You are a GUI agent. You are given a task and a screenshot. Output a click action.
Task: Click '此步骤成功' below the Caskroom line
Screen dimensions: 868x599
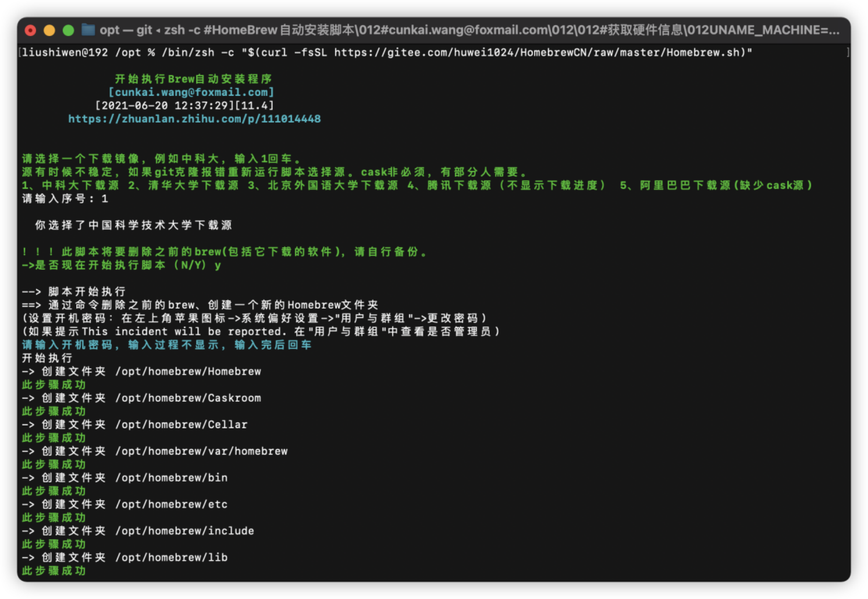54,411
